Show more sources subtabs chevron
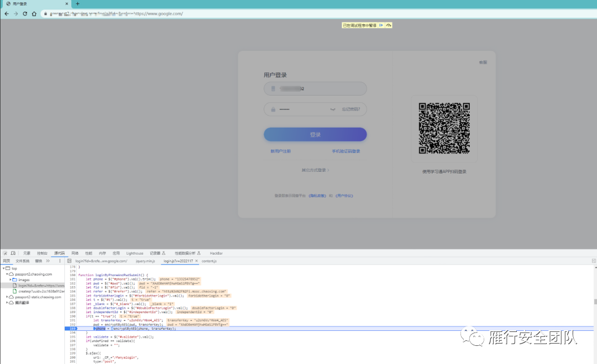This screenshot has height=364, width=597. click(48, 261)
